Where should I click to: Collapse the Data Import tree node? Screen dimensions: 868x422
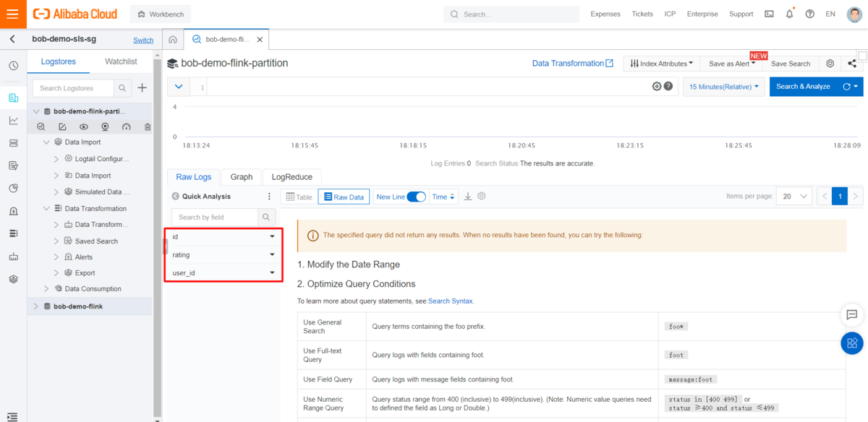click(x=47, y=142)
